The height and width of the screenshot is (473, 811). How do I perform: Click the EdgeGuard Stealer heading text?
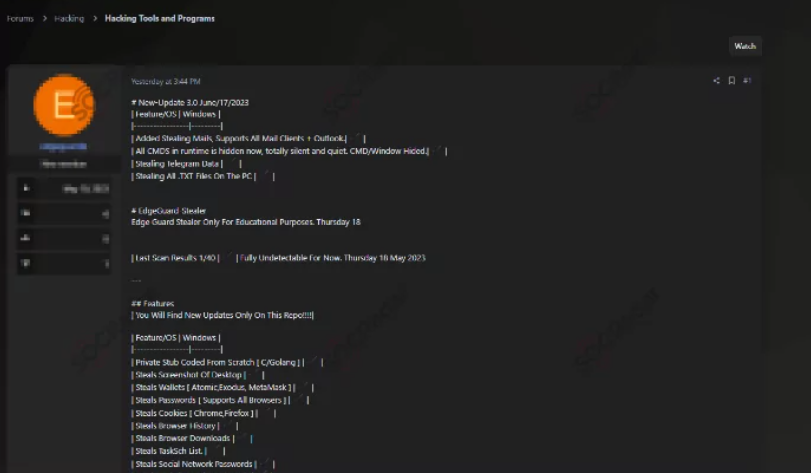[168, 210]
